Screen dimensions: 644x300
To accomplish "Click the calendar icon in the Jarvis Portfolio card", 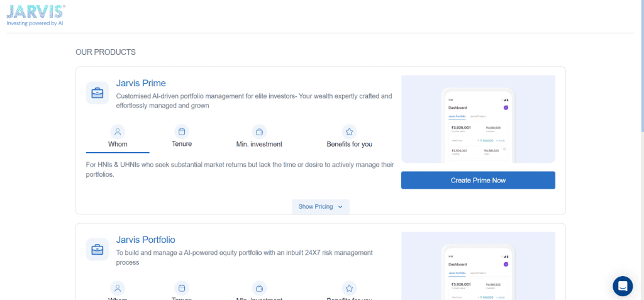I will tap(182, 288).
